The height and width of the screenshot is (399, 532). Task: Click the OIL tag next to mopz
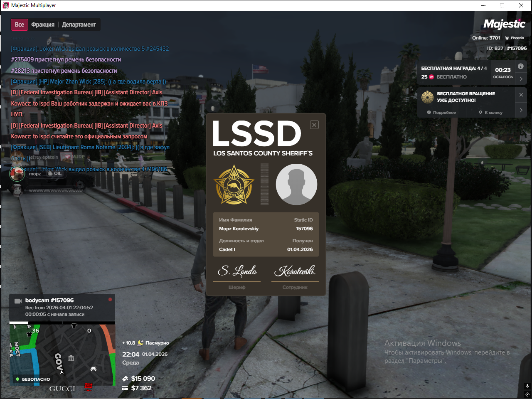55,174
